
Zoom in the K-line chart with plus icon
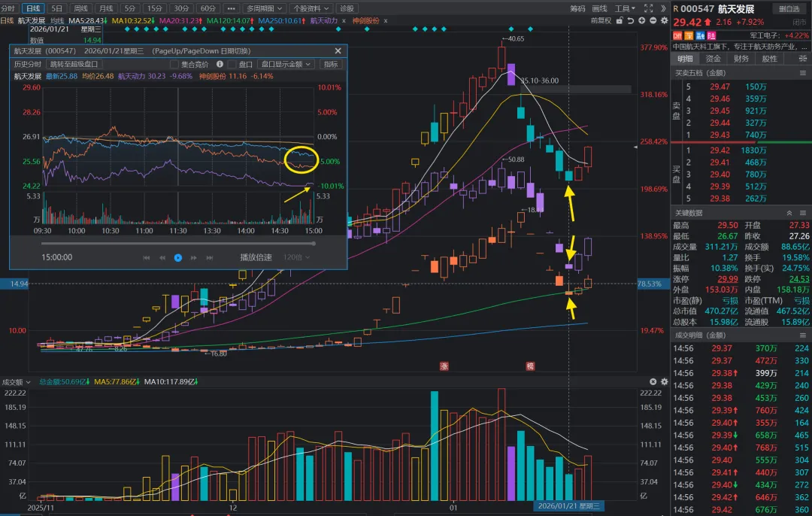click(642, 21)
